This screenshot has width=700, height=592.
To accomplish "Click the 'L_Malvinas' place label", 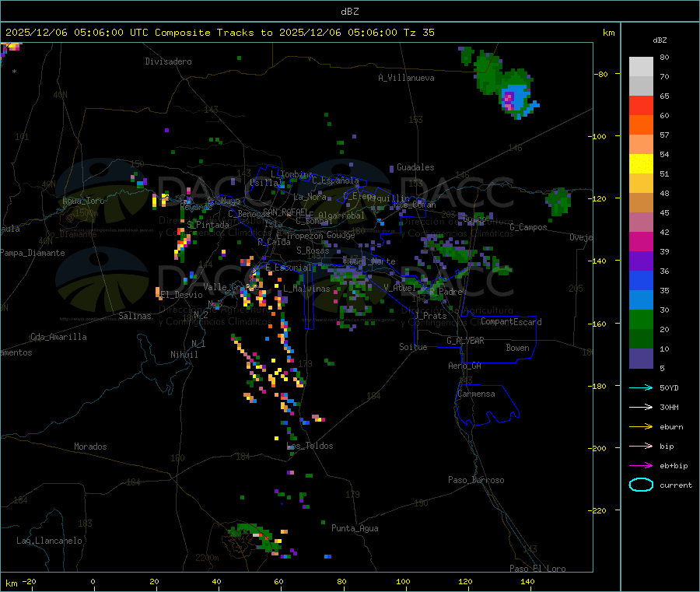I will coord(306,289).
